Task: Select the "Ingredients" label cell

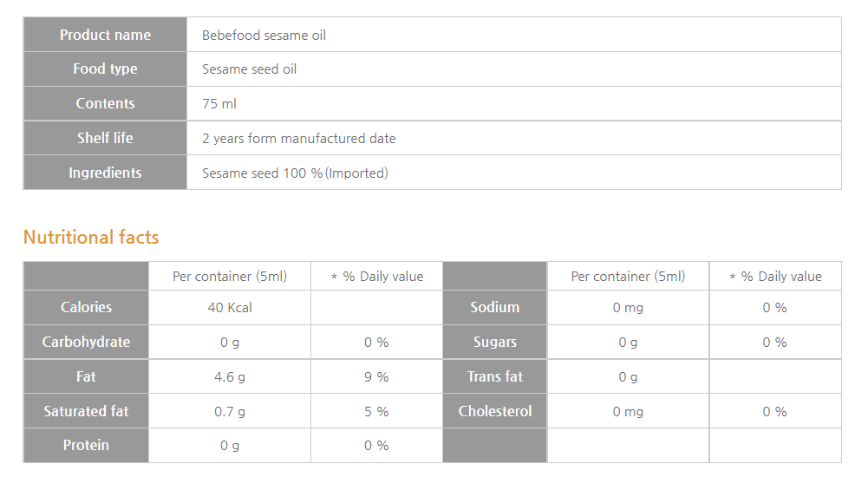Action: [105, 173]
